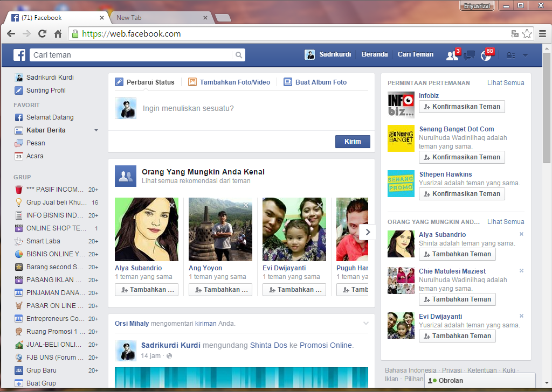This screenshot has height=392, width=552.
Task: Go back with the browser back arrow
Action: pyautogui.click(x=11, y=34)
